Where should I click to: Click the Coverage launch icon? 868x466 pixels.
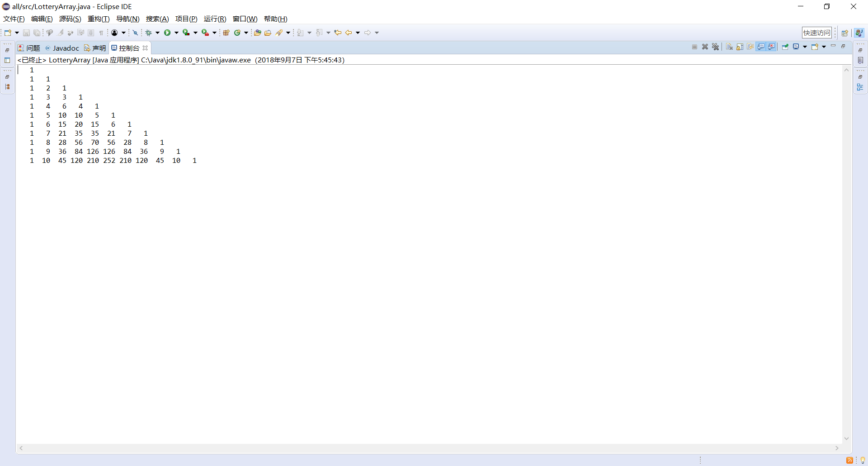186,33
